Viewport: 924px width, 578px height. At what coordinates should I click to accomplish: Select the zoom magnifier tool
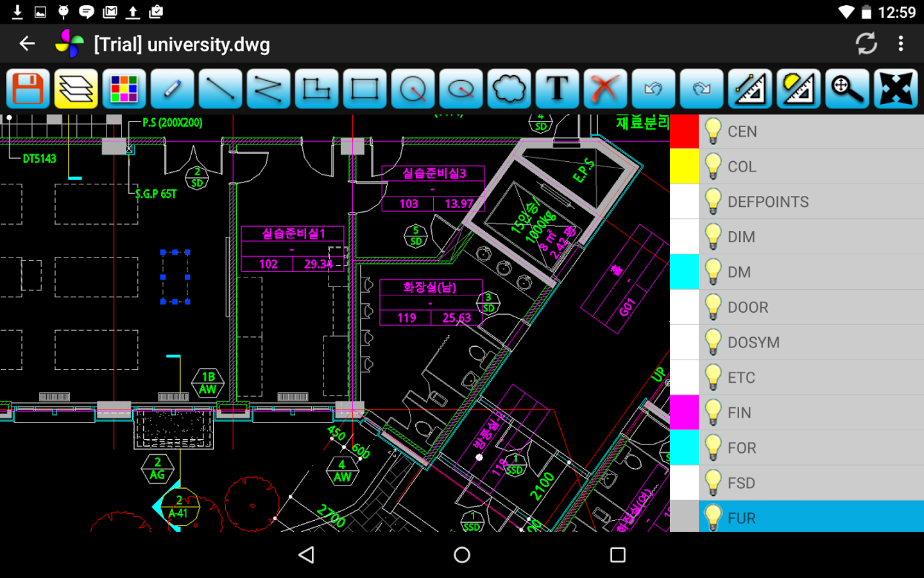pos(847,89)
